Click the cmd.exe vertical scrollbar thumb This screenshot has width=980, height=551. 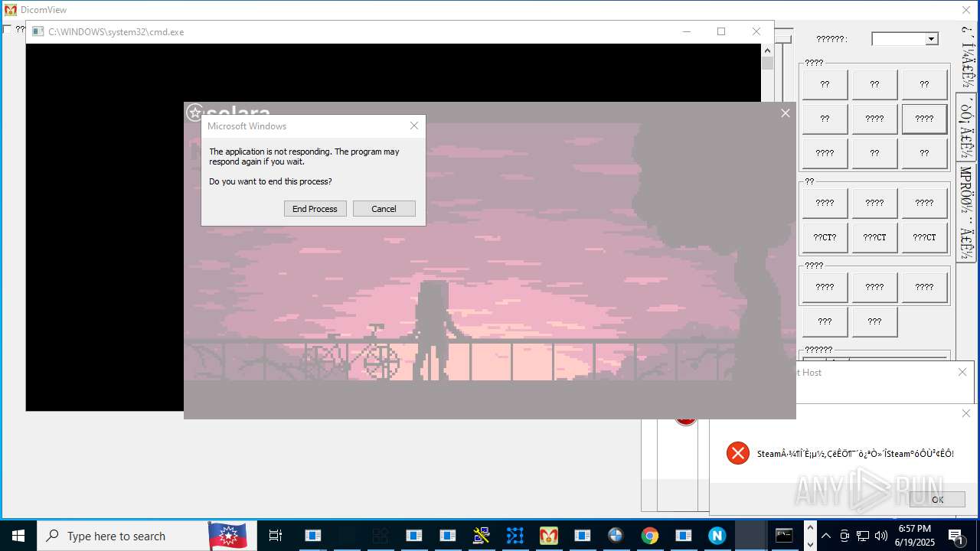point(767,64)
